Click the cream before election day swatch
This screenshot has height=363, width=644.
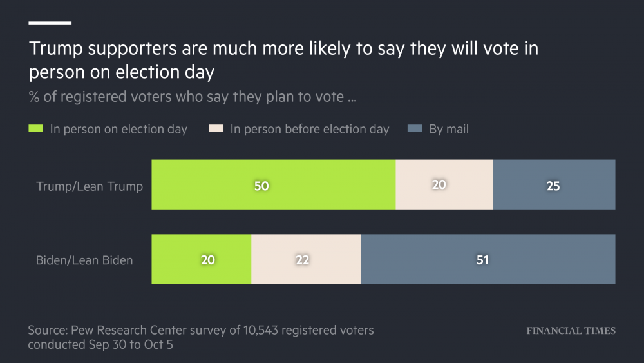point(215,129)
